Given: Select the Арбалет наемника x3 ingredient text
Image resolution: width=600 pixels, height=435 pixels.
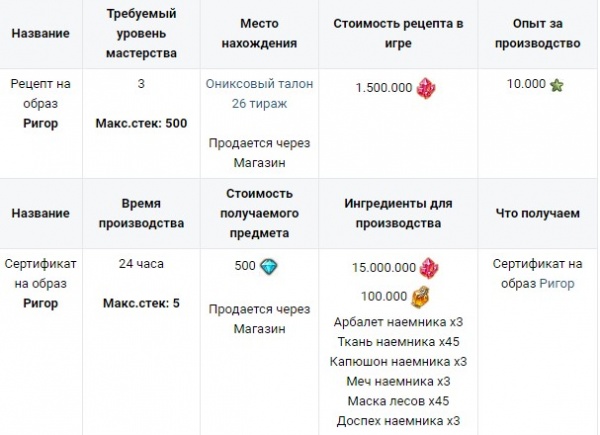Looking at the screenshot, I should click(398, 322).
